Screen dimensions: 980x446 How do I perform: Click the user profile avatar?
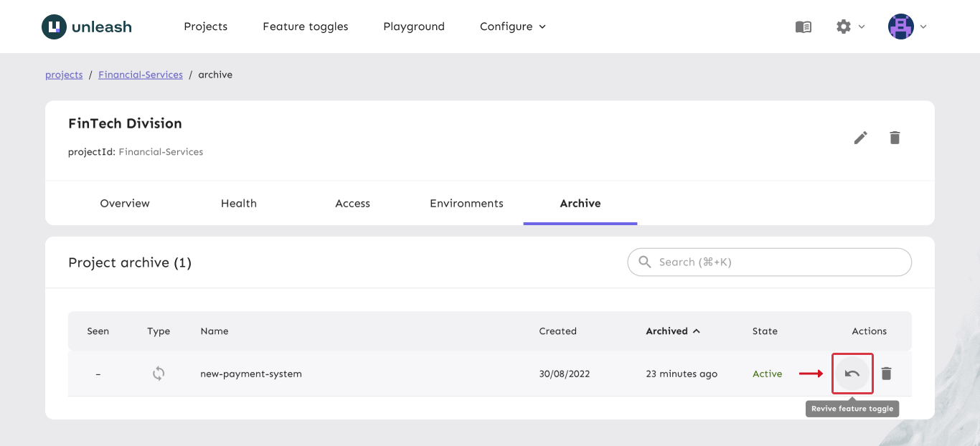click(x=901, y=27)
